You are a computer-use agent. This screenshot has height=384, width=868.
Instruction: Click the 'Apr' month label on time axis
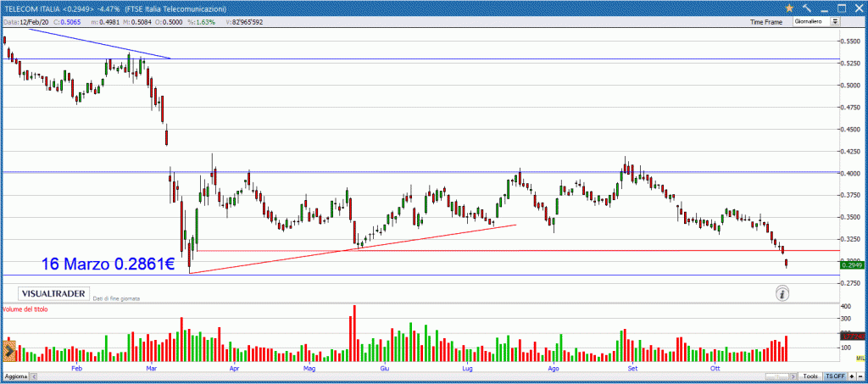point(234,368)
